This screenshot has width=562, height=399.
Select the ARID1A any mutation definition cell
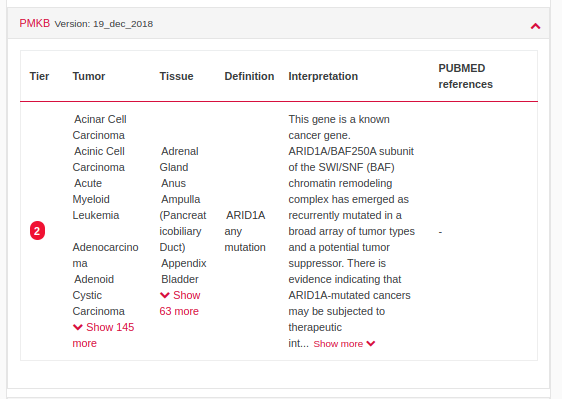tap(245, 231)
